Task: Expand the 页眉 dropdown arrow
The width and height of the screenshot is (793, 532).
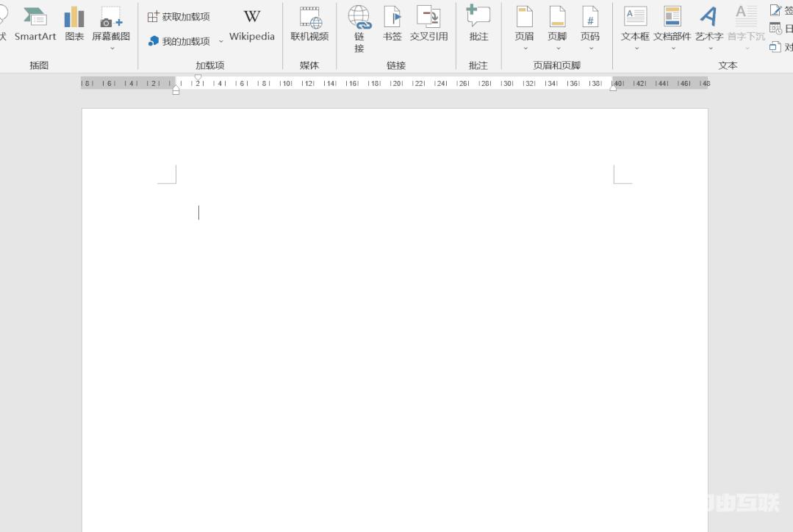Action: click(x=525, y=48)
